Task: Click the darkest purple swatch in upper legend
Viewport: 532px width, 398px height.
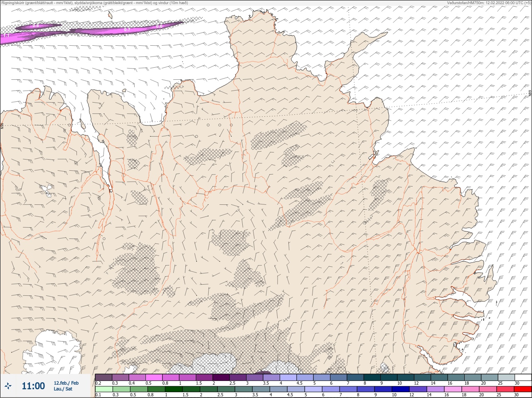Action: 221,377
